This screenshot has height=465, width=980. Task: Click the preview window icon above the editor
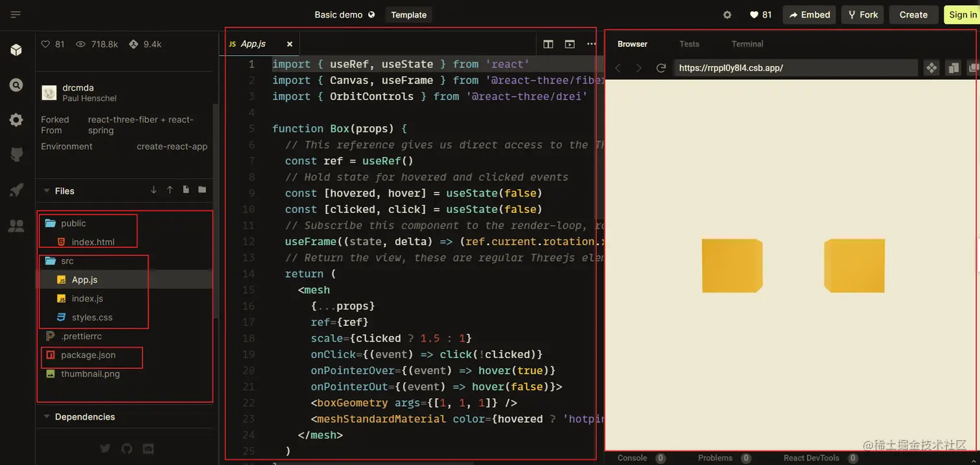[570, 44]
